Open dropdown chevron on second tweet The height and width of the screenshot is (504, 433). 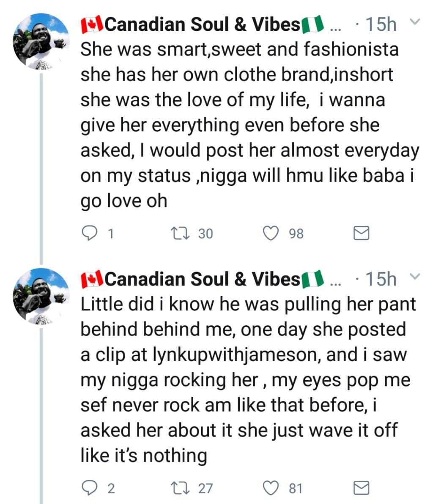415,277
